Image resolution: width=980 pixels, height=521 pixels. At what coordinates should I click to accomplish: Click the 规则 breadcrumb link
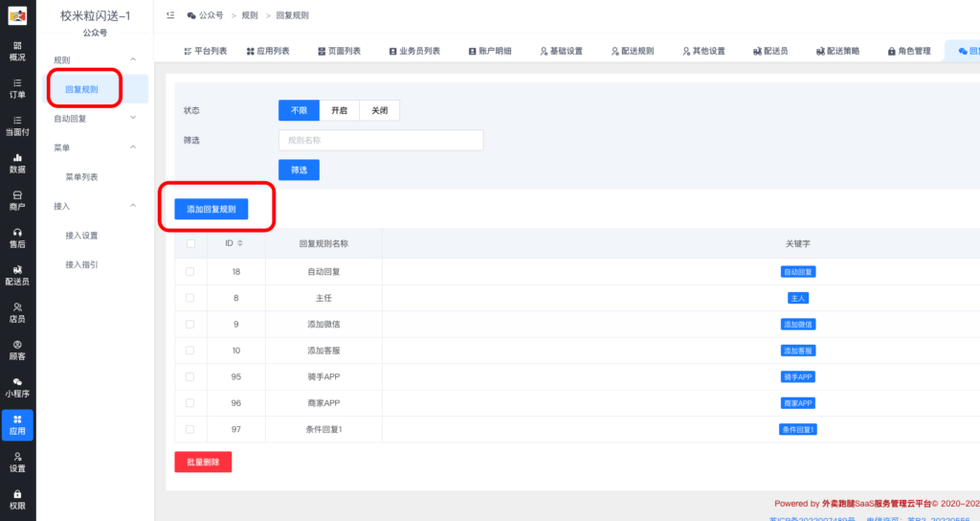pos(250,15)
